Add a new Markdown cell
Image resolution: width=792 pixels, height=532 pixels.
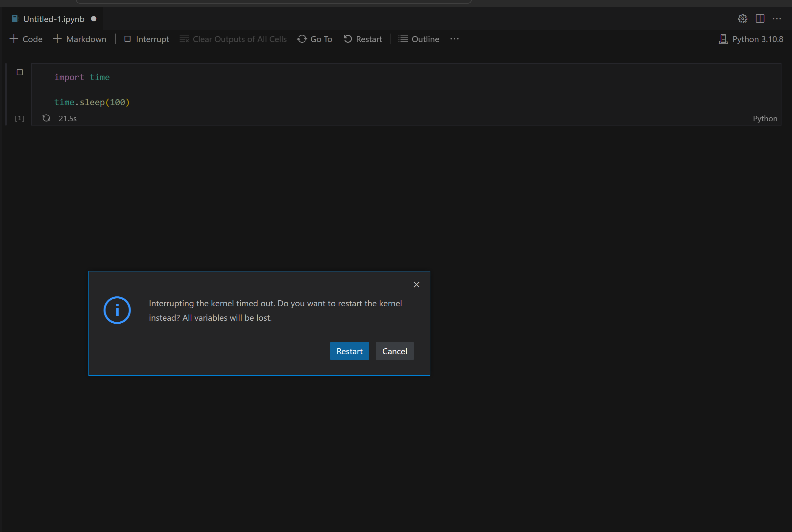[80, 39]
